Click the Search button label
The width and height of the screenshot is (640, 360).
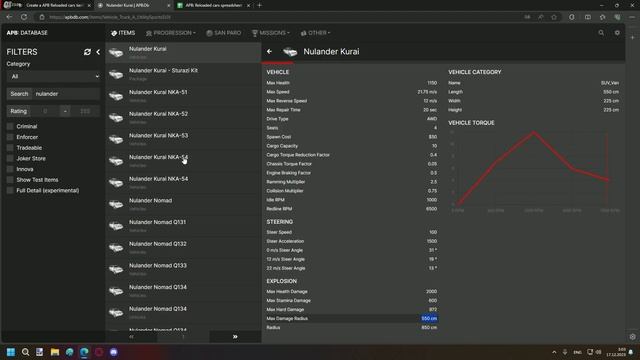[x=19, y=93]
